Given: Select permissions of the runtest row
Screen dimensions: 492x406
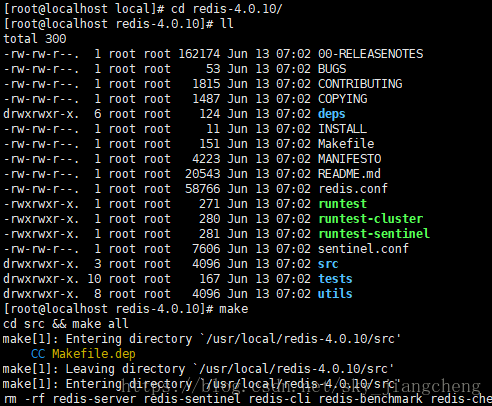Looking at the screenshot, I should (x=41, y=204).
